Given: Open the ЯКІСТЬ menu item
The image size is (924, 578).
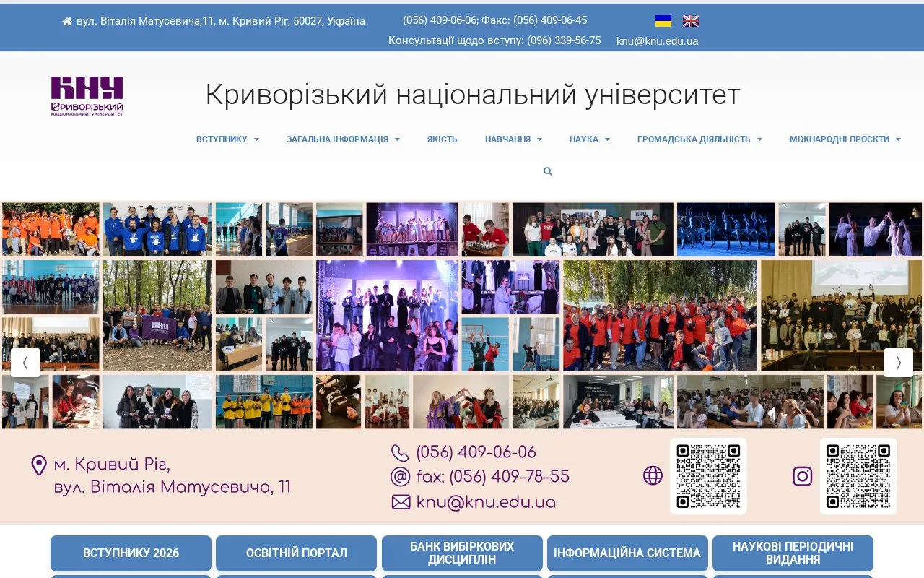Looking at the screenshot, I should point(442,139).
